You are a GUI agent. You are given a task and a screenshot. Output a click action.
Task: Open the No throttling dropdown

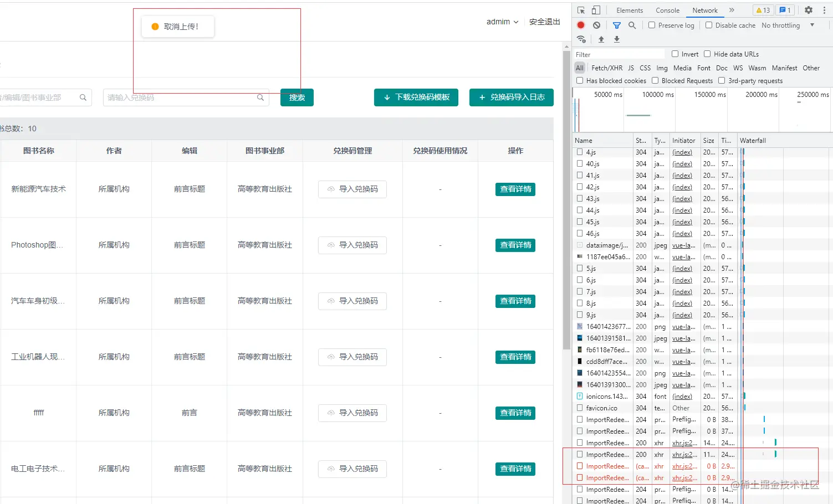[788, 25]
